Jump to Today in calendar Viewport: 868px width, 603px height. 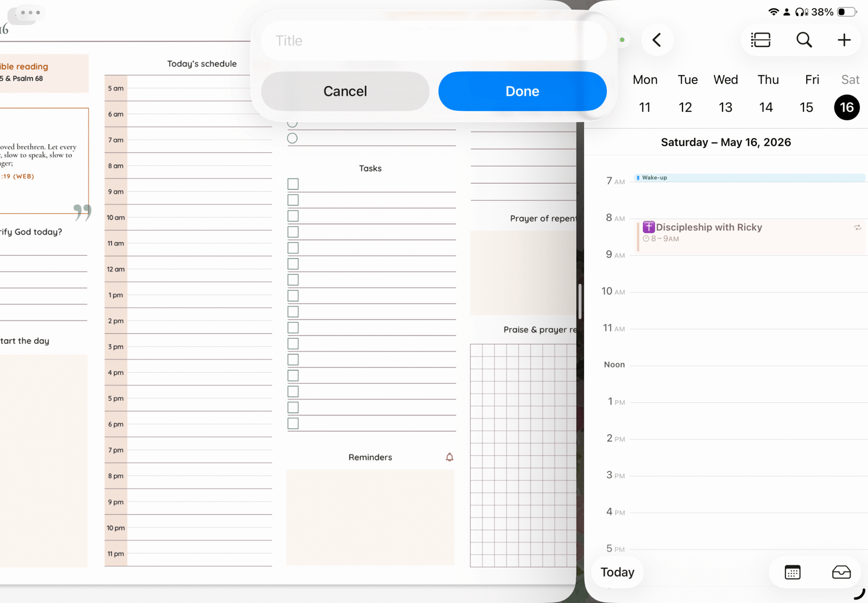pos(617,572)
